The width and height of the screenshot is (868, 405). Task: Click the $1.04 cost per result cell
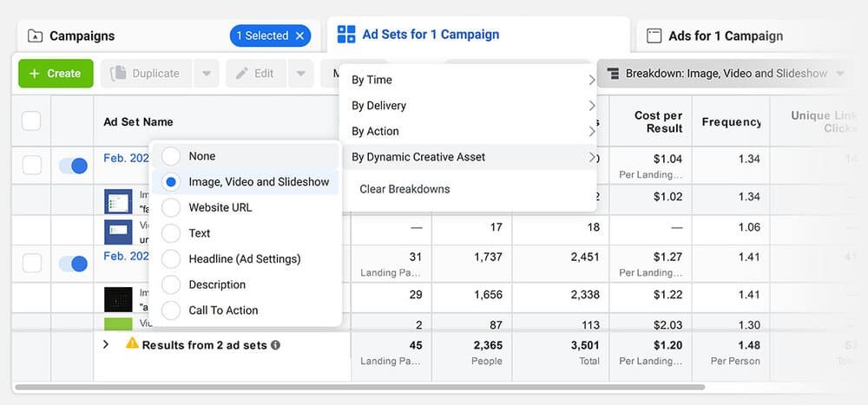[x=667, y=160]
